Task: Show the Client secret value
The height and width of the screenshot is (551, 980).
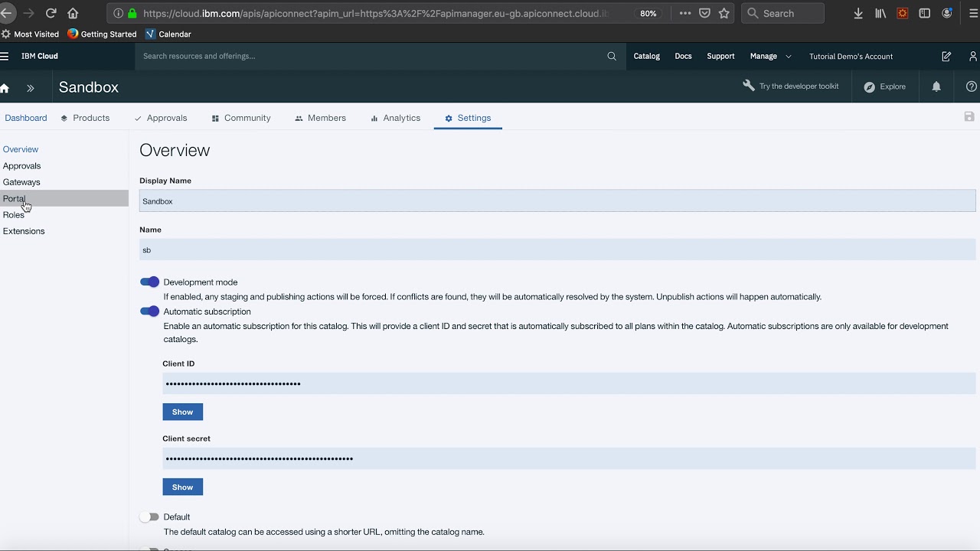Action: [x=182, y=487]
